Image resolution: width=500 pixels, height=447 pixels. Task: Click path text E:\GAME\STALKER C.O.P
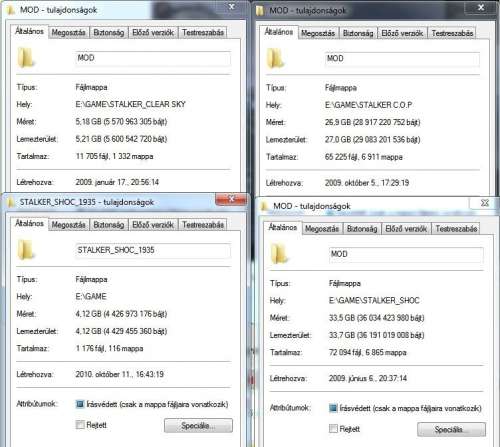coord(368,105)
